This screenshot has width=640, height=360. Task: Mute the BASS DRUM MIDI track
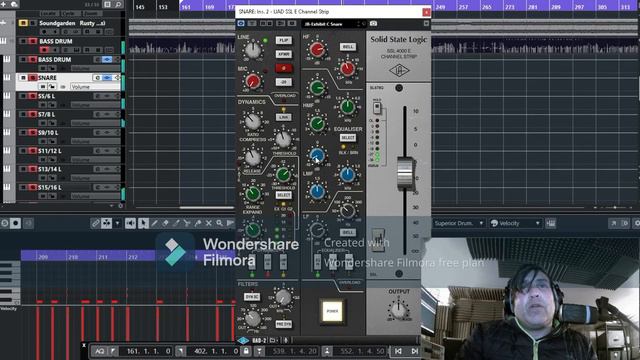pos(23,60)
